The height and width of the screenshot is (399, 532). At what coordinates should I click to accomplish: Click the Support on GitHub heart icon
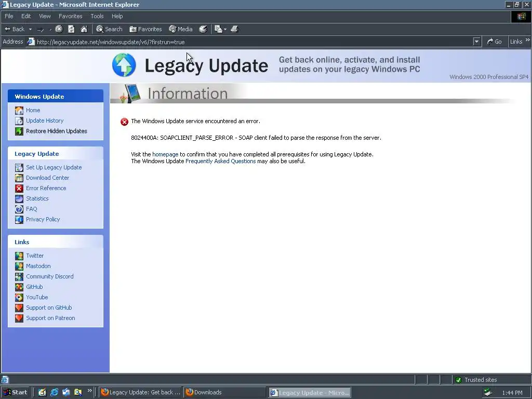point(19,308)
